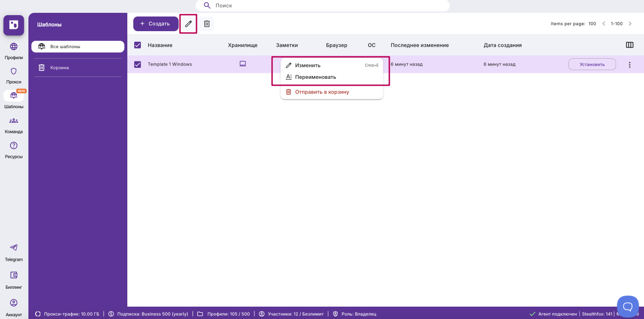The image size is (644, 319).
Task: Select Все шаблоны in the side panel
Action: pyautogui.click(x=78, y=46)
